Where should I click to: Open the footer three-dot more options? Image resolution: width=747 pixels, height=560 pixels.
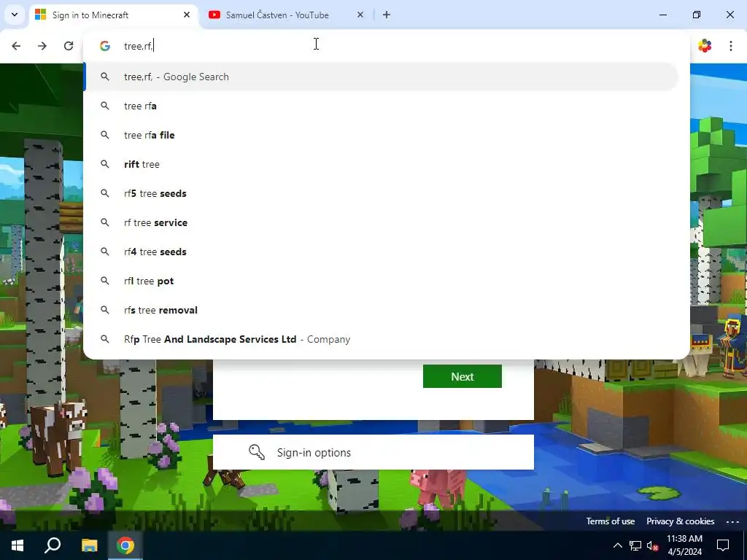[x=732, y=521]
